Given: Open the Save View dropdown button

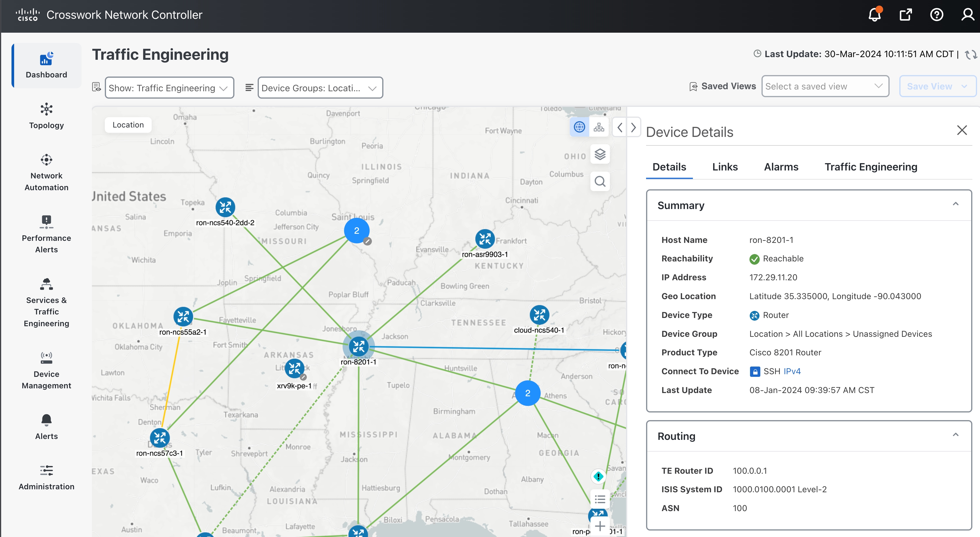Looking at the screenshot, I should click(x=937, y=86).
